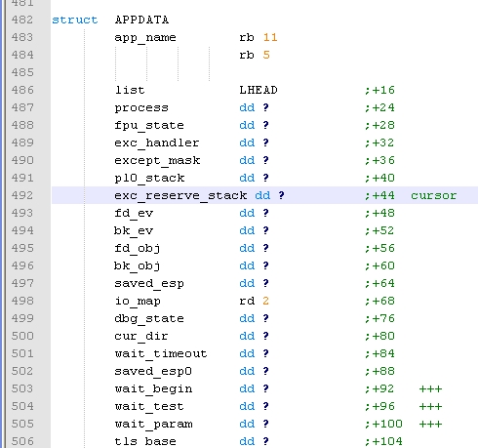Click the dbg_state field name
Viewport: 478px width, 448px height.
tap(149, 319)
